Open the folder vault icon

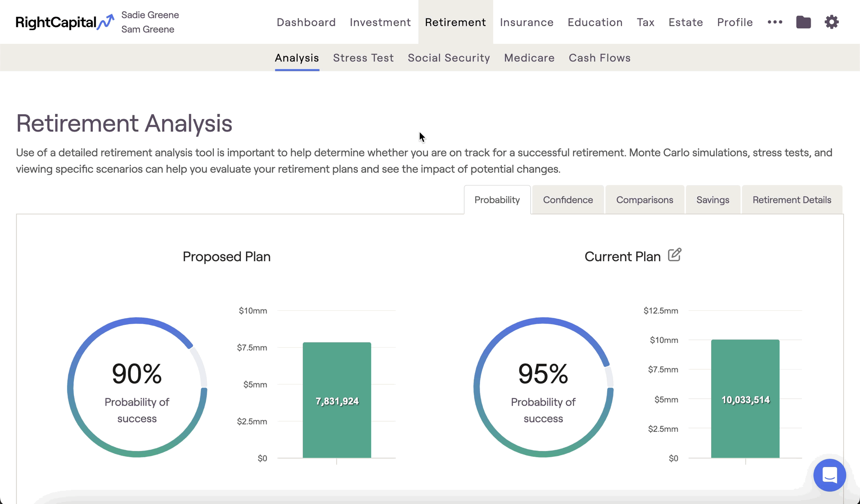pos(803,22)
